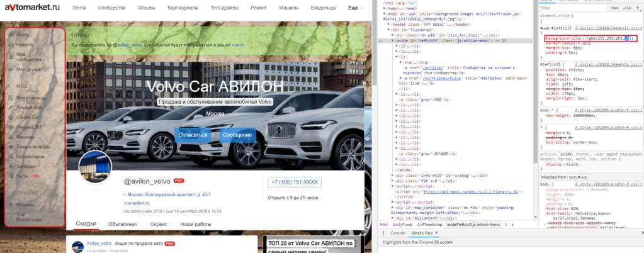The image size is (644, 253).
Task: Click the Моя страница sidebar icon
Action: tap(10, 98)
